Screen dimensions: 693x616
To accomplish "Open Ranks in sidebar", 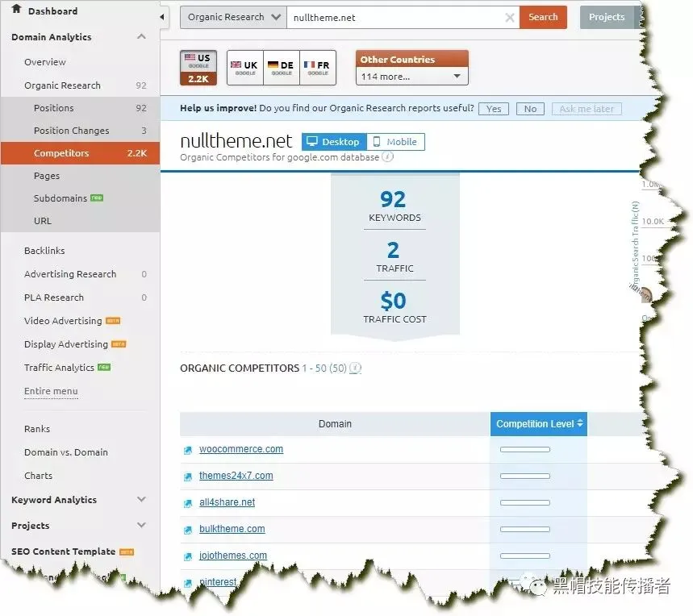I will click(x=37, y=429).
